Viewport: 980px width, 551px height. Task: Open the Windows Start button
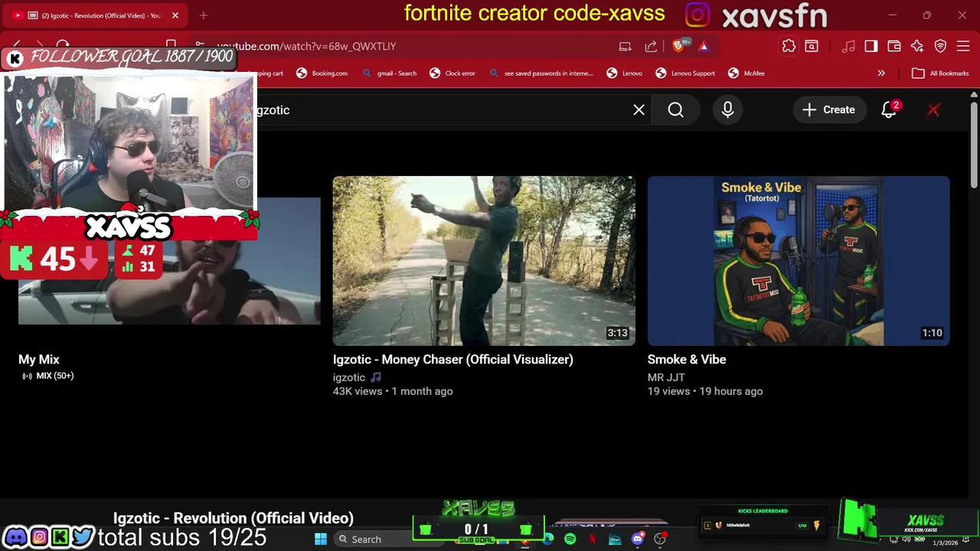click(321, 539)
